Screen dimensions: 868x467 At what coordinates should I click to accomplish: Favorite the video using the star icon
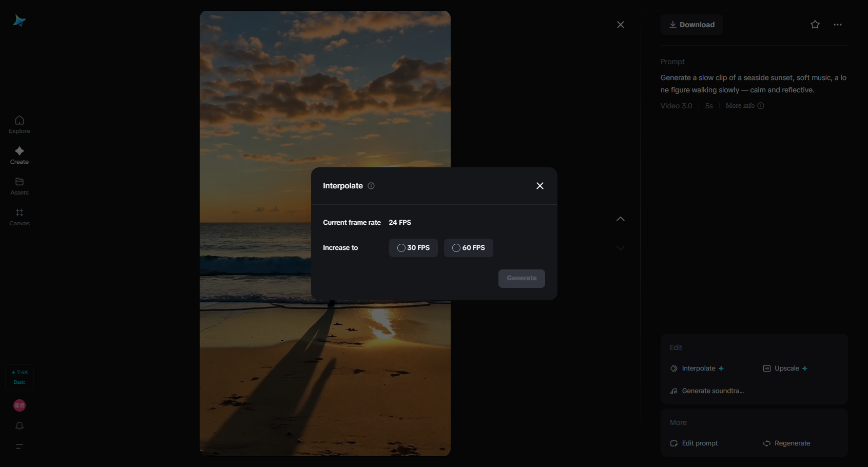(815, 25)
